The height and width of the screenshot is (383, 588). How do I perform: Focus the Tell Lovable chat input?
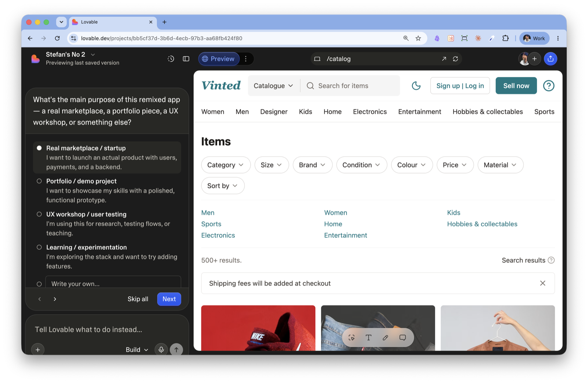[107, 329]
